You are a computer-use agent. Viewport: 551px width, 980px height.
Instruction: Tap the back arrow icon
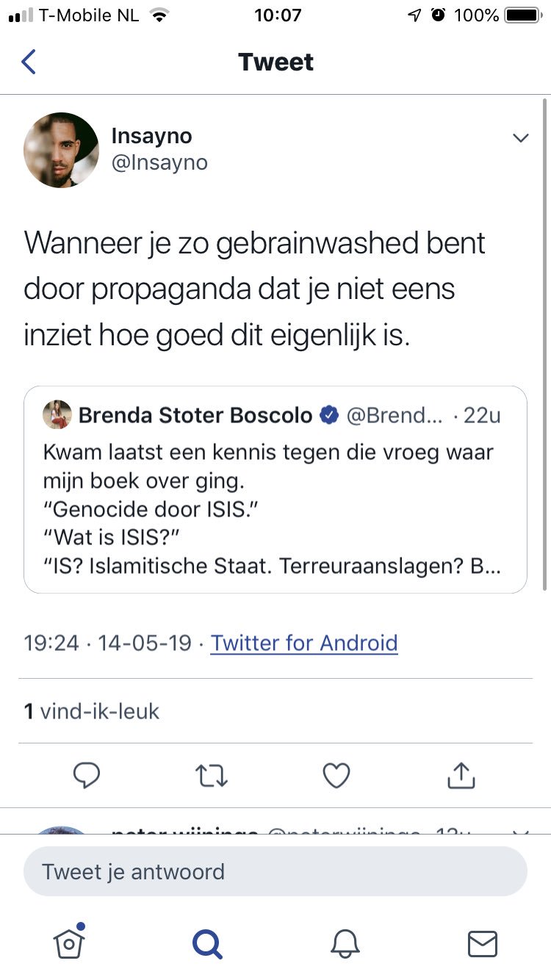click(x=29, y=62)
